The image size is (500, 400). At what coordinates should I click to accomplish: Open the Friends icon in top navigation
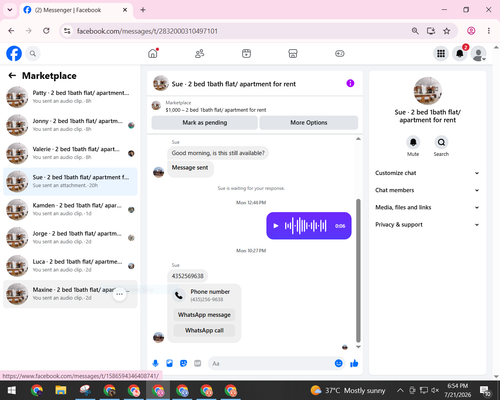click(x=200, y=53)
